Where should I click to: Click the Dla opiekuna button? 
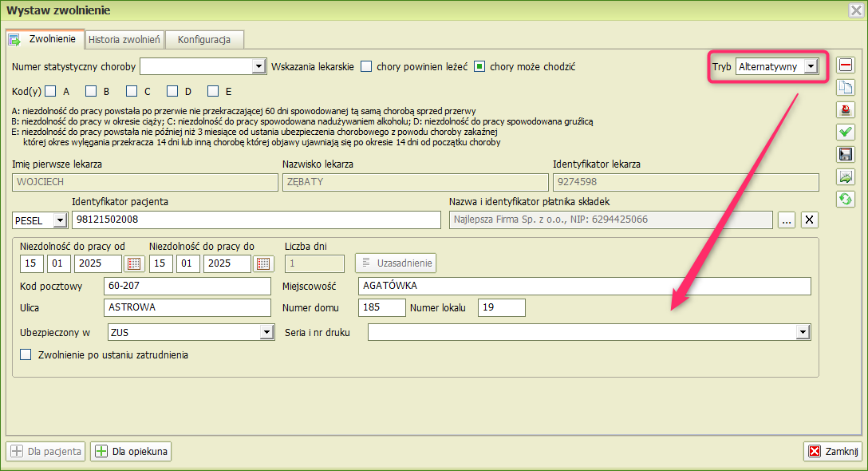[132, 451]
